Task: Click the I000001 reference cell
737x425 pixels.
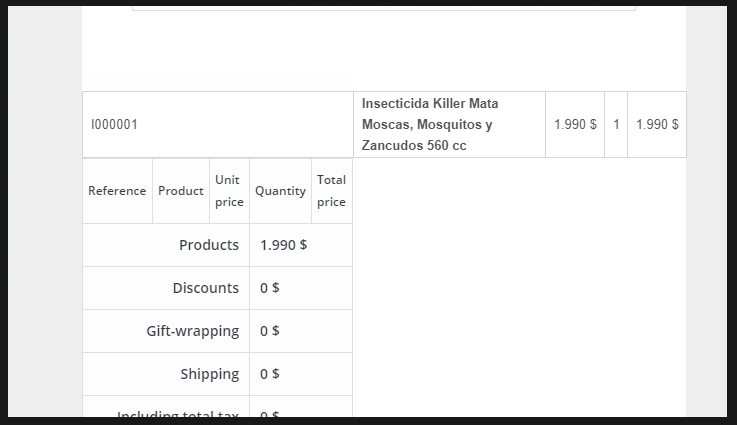Action: pyautogui.click(x=114, y=125)
